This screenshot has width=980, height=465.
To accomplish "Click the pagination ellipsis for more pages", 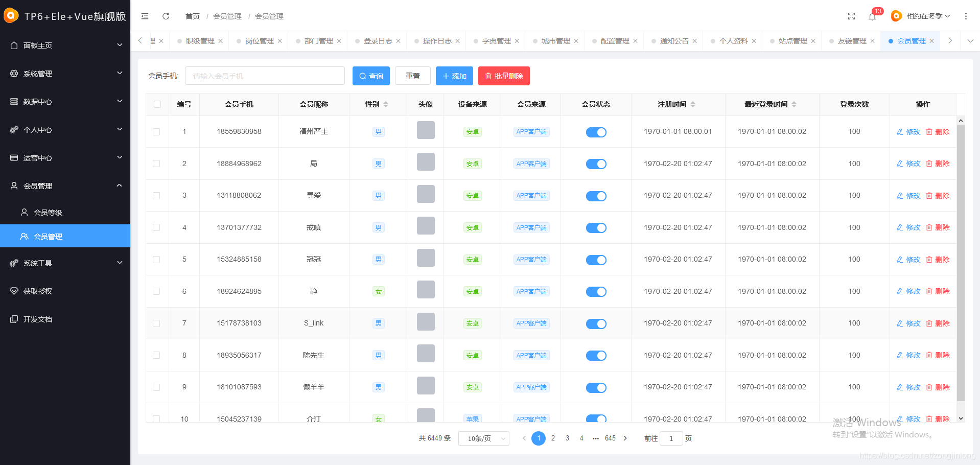I will click(596, 438).
